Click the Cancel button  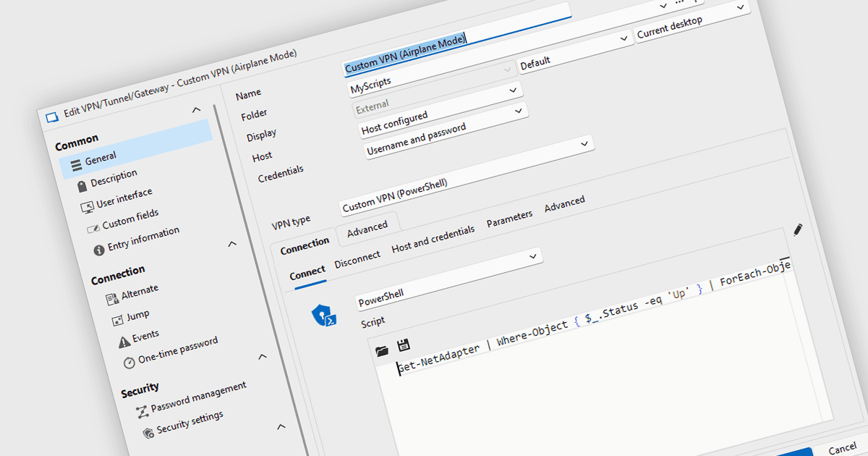[842, 447]
